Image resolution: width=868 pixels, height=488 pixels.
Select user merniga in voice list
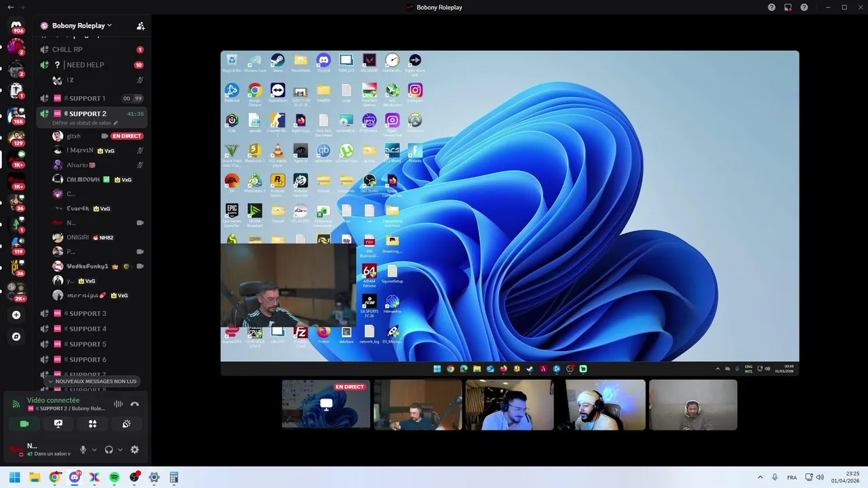tap(98, 296)
